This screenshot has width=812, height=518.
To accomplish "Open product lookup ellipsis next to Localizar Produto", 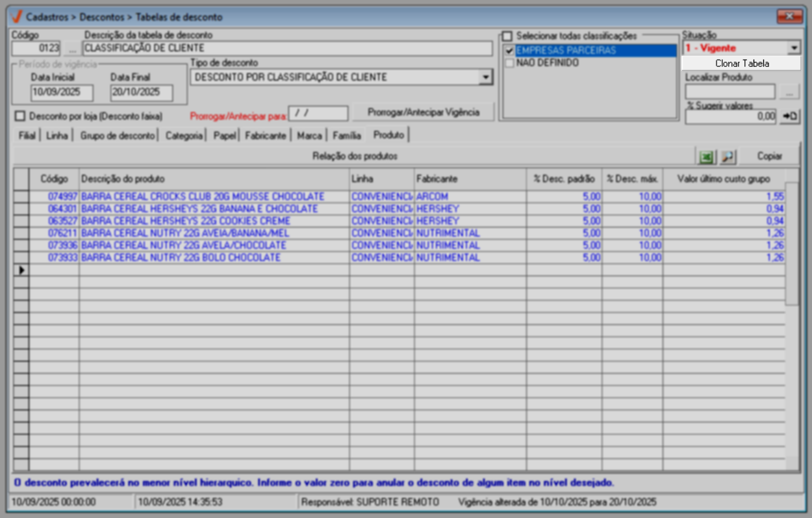I will click(789, 92).
